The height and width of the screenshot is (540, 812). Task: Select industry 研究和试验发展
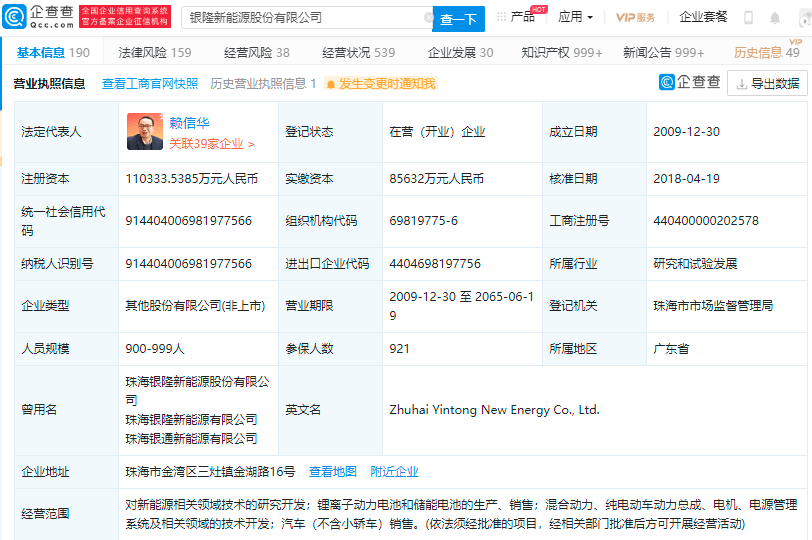695,264
